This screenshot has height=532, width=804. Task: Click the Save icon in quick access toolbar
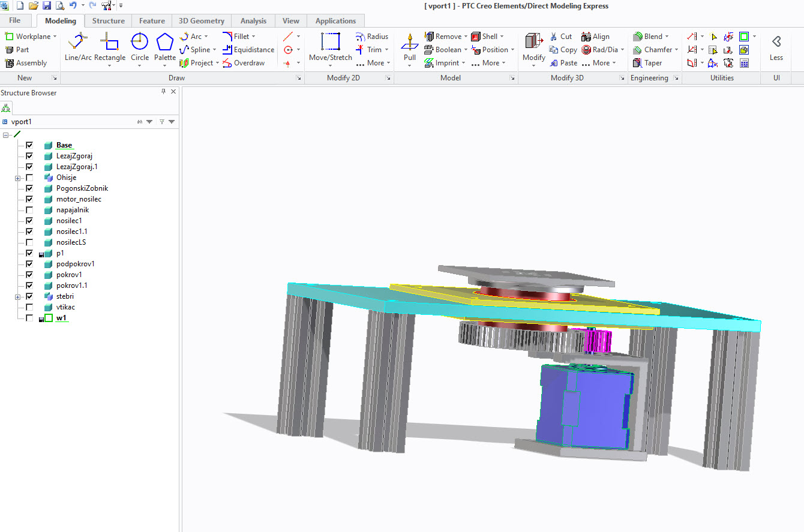47,5
